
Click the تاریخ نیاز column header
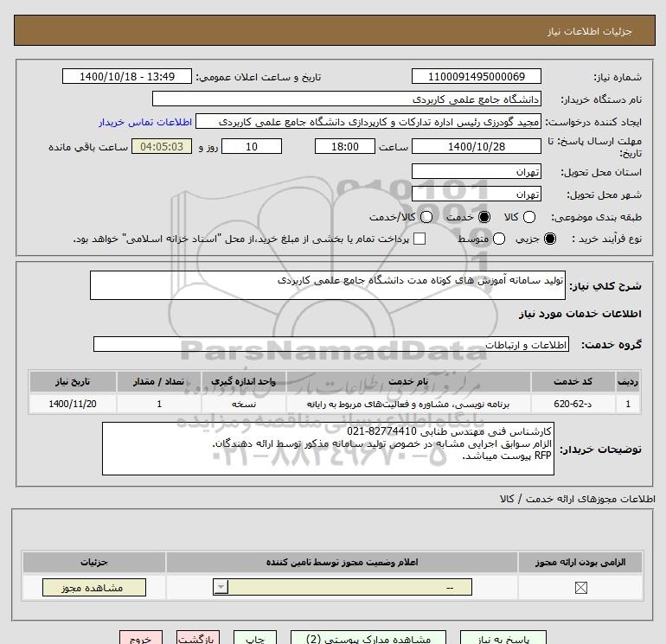click(73, 381)
